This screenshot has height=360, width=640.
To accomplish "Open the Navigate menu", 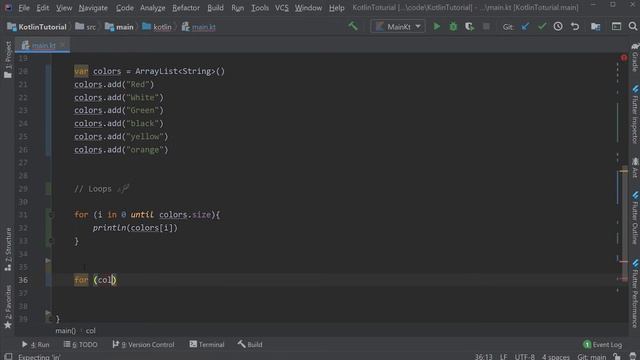I will coord(93,8).
